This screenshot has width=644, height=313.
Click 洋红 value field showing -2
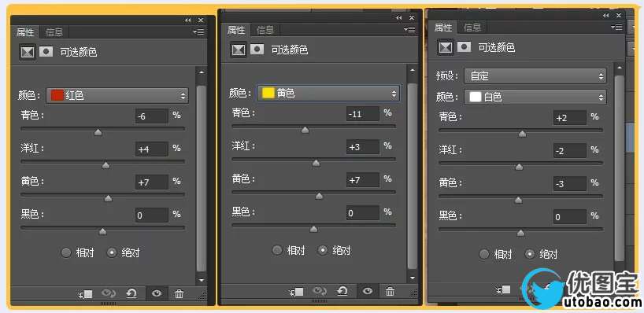pyautogui.click(x=570, y=150)
